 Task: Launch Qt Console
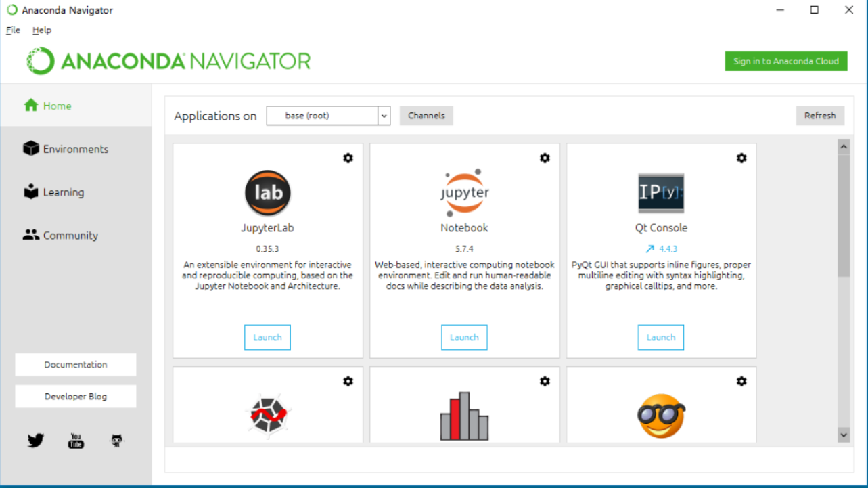click(661, 337)
